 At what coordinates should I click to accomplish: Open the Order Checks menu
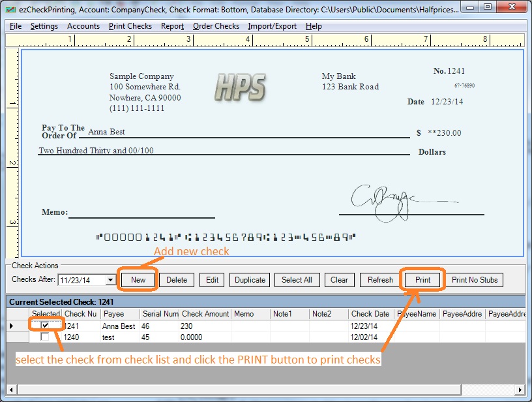tap(216, 26)
